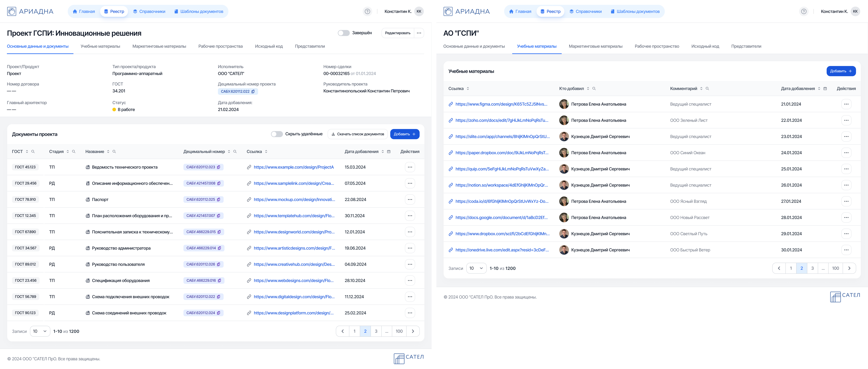Viewport: 868px width, 369px height.
Task: Copy decimal number САБУ.620112.024
Action: click(219, 313)
